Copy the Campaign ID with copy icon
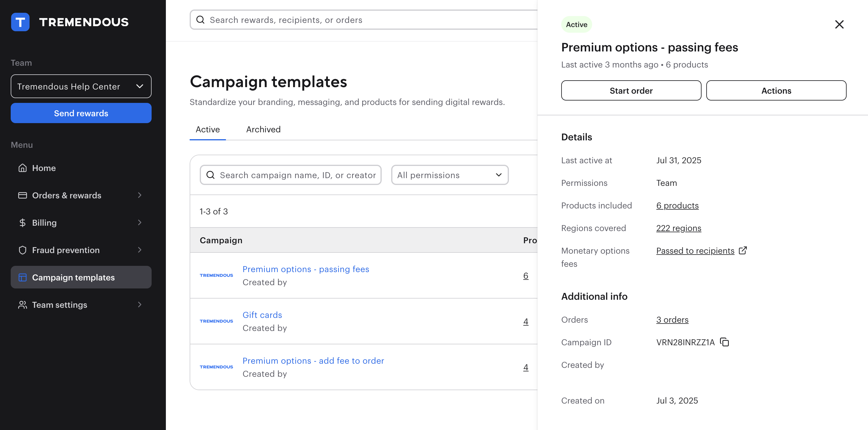This screenshot has height=430, width=868. [x=724, y=342]
